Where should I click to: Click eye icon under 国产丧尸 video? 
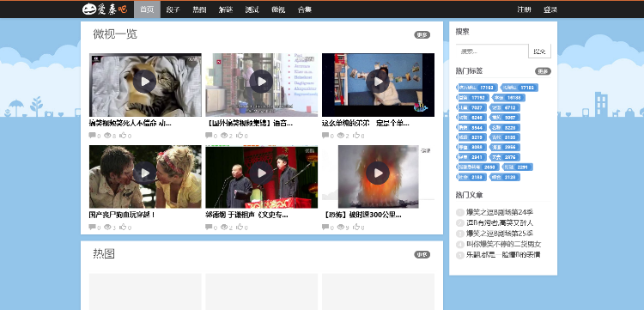pyautogui.click(x=107, y=227)
